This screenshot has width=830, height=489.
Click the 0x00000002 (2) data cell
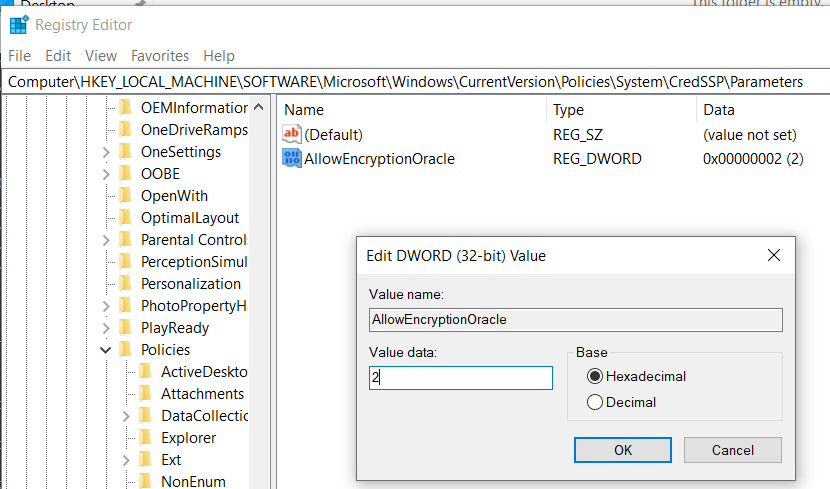click(x=753, y=159)
